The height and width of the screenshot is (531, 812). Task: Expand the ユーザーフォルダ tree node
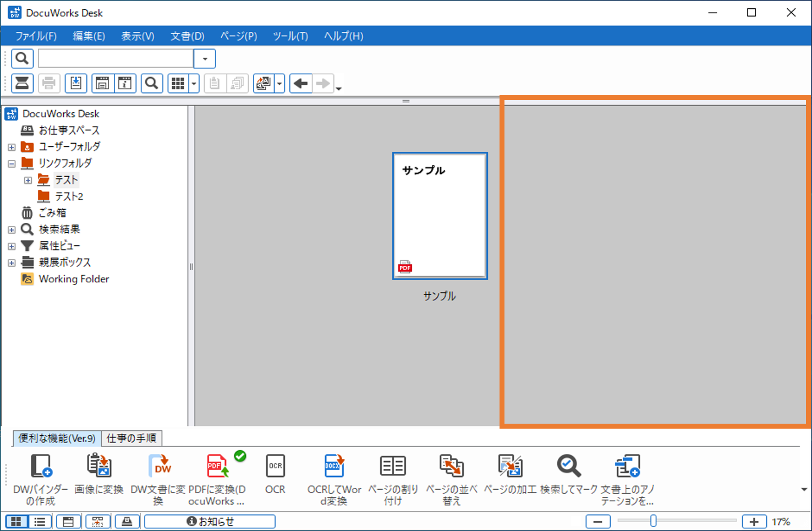[x=12, y=147]
